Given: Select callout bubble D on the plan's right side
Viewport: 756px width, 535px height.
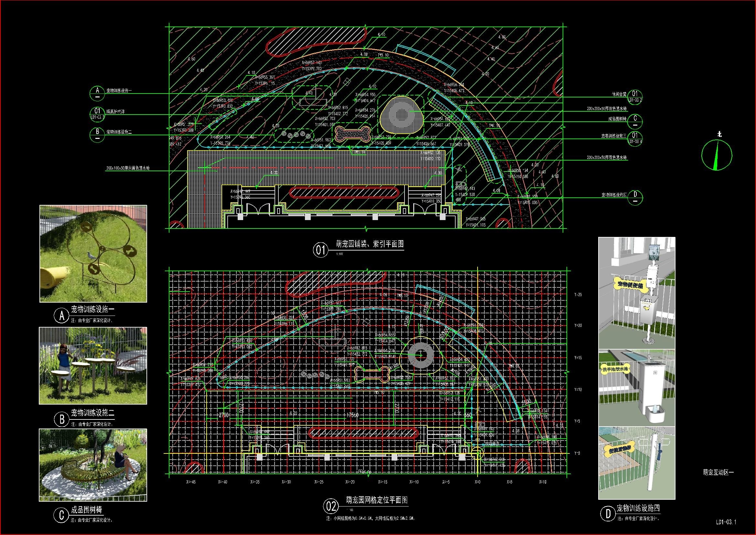Looking at the screenshot, I should point(635,197).
